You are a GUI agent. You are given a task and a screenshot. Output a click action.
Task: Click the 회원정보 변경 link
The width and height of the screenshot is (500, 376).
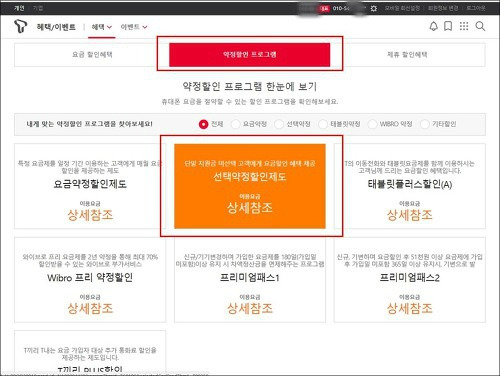click(443, 8)
